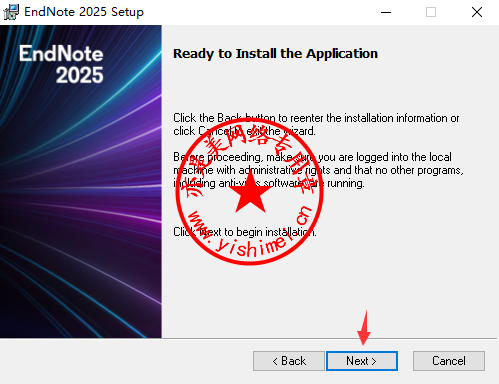The width and height of the screenshot is (499, 384).
Task: Close the EndNote 2025 Setup window
Action: click(x=477, y=12)
